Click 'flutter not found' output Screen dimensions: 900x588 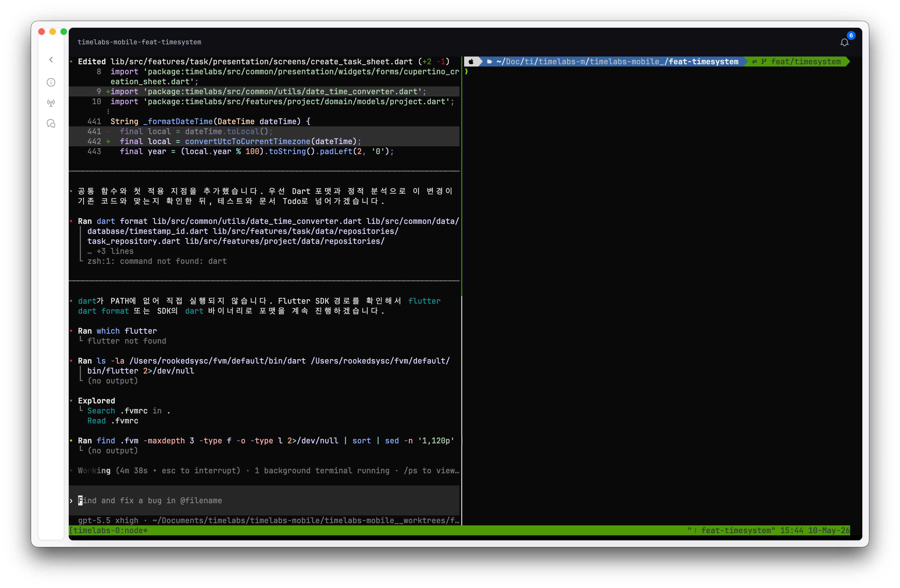pos(127,341)
